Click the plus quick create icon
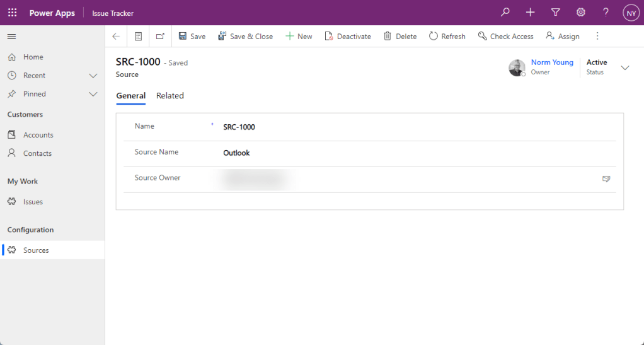Viewport: 644px width, 345px height. click(x=530, y=13)
